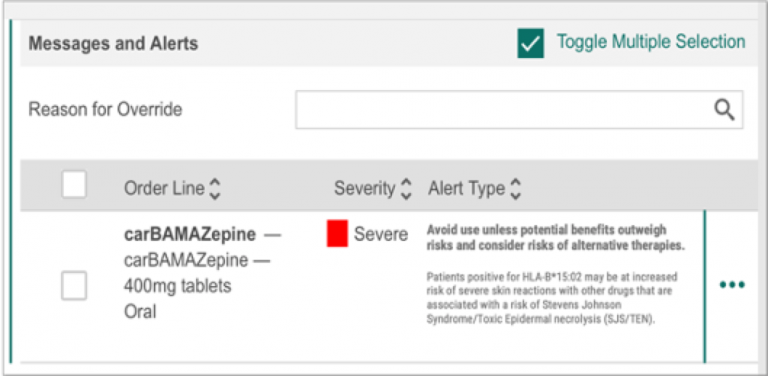Screen dimensions: 768x376
Task: Click the magnifier search icon
Action: [724, 111]
